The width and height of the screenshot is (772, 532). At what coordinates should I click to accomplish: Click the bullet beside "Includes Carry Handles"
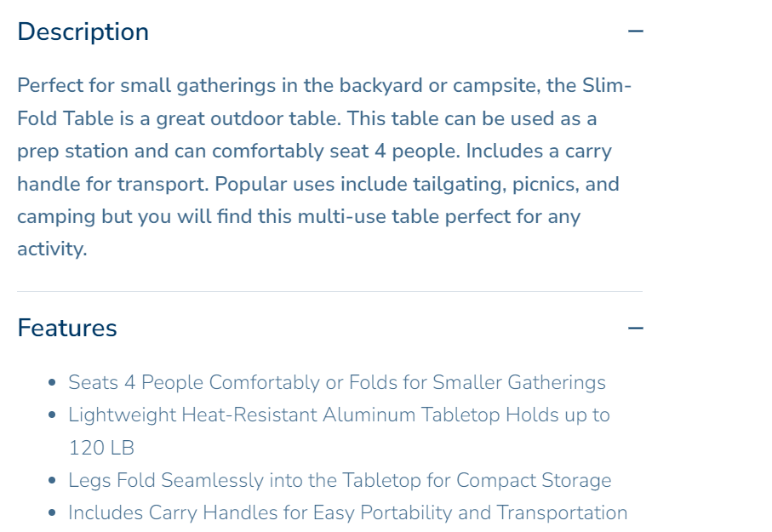(x=53, y=513)
